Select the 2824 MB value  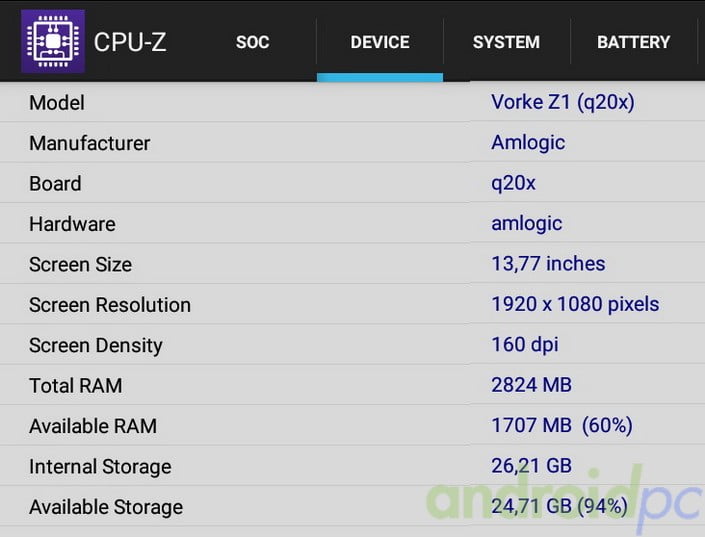coord(532,385)
